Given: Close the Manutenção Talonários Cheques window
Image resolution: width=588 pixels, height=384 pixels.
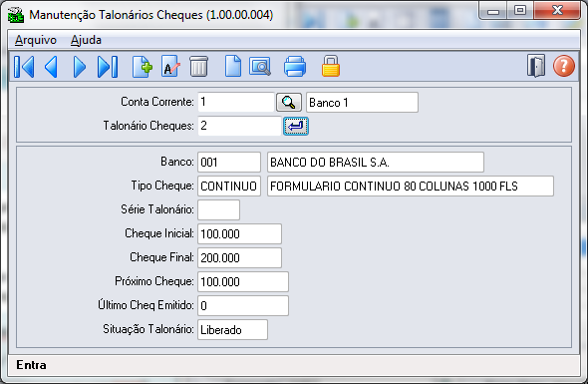Looking at the screenshot, I should point(557,11).
